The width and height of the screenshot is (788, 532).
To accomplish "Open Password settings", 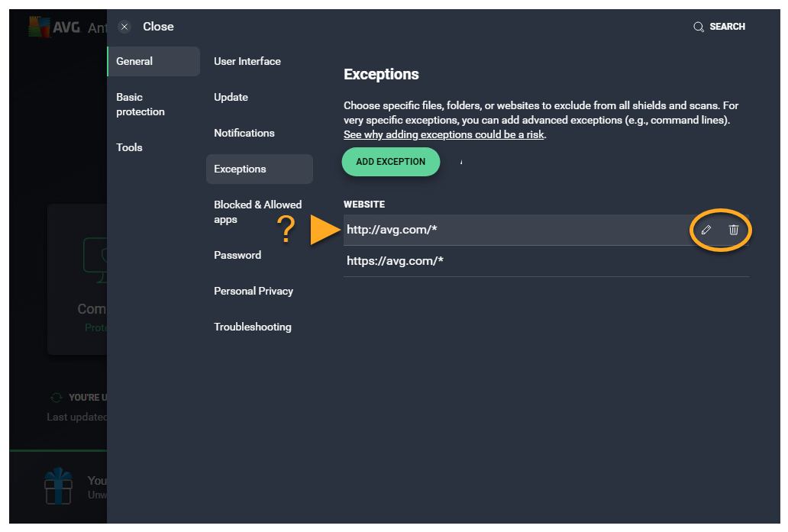I will 237,255.
